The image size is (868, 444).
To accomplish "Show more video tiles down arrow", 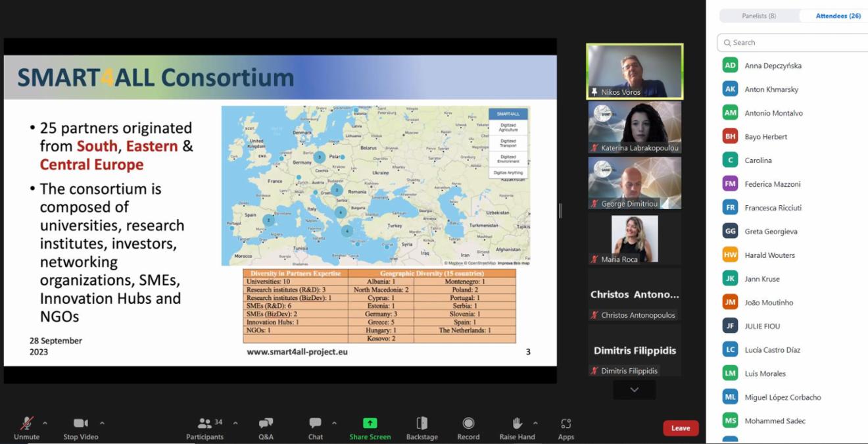I will [634, 390].
